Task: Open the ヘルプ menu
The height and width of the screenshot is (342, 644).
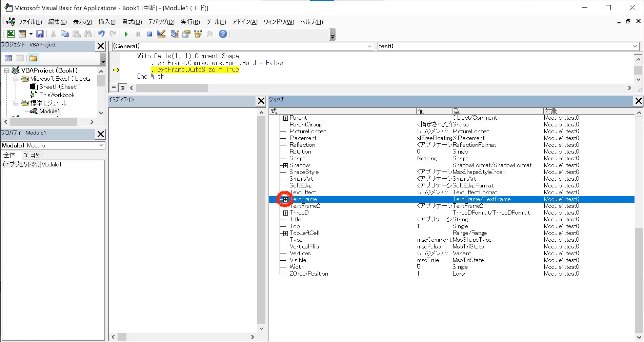Action: click(311, 22)
